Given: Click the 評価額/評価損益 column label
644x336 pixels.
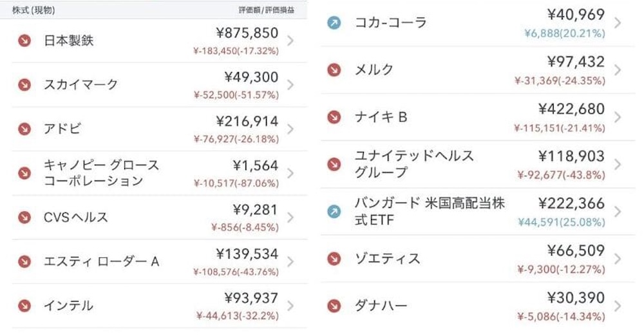Looking at the screenshot, I should (267, 10).
